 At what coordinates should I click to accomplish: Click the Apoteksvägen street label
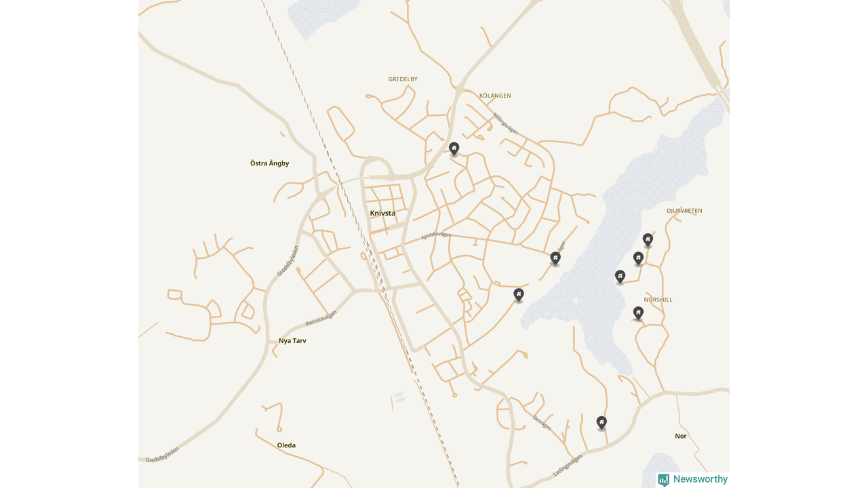(436, 235)
